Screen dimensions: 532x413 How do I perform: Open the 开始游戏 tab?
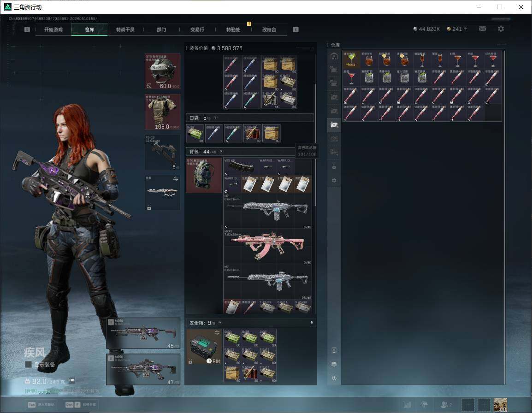[x=53, y=29]
